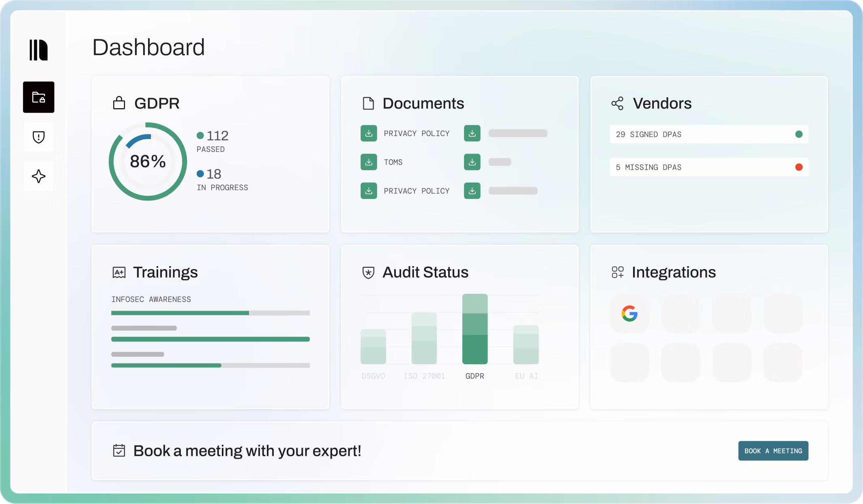Open the shield alert sidebar icon

(39, 137)
